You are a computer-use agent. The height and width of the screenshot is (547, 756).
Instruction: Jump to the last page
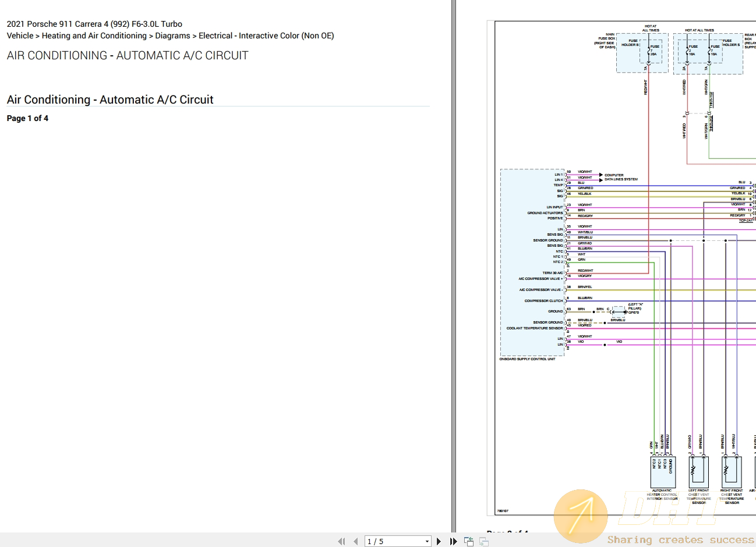tap(453, 541)
